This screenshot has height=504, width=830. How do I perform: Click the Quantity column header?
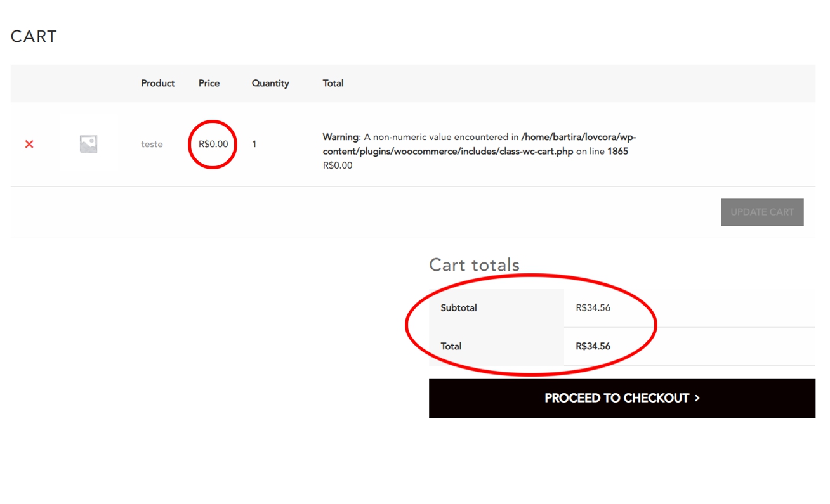tap(270, 83)
